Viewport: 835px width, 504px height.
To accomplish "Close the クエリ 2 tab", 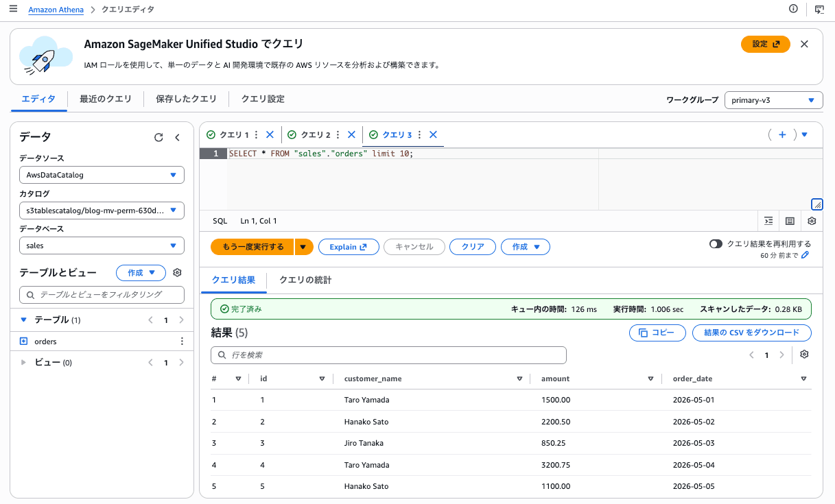I will 351,134.
